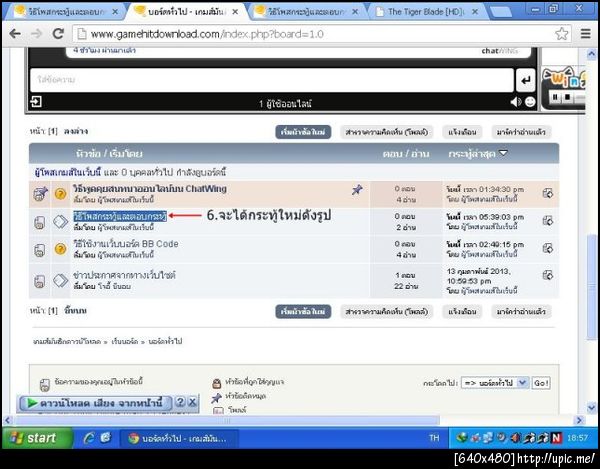Click the help icon on download audio bar
Image resolution: width=600 pixels, height=469 pixels.
pos(180,402)
